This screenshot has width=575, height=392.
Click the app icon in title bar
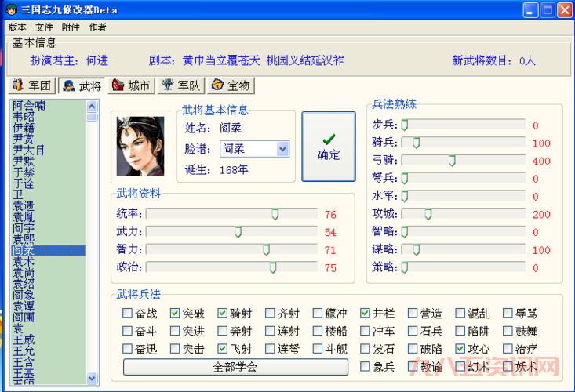[12, 10]
